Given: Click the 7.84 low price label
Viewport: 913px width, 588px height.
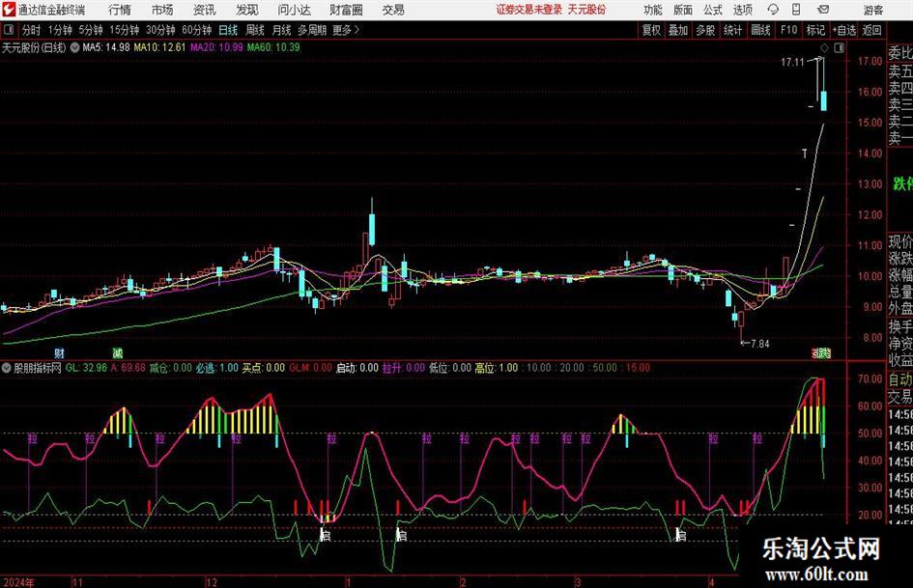Looking at the screenshot, I should 759,344.
